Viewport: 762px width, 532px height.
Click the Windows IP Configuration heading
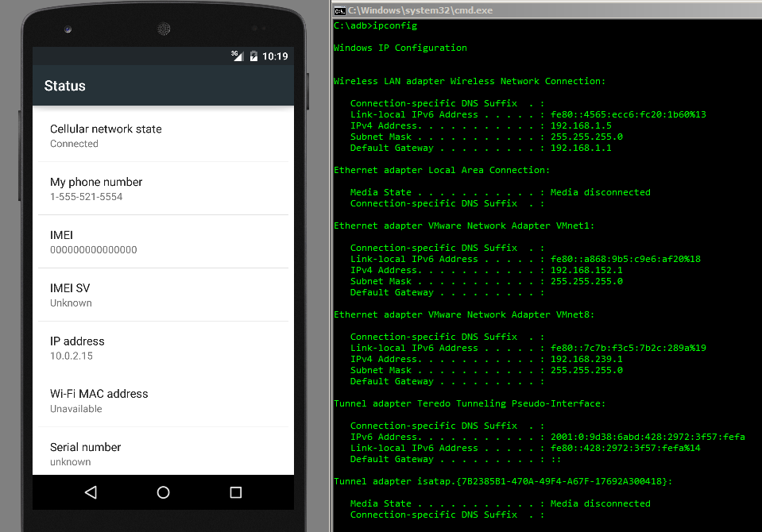pyautogui.click(x=400, y=48)
